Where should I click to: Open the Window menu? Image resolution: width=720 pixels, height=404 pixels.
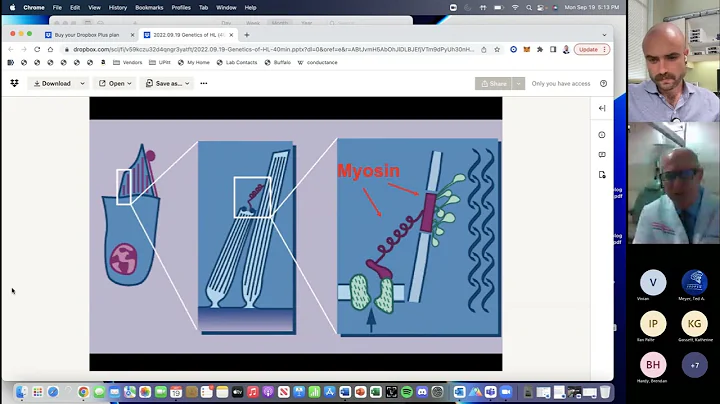(x=226, y=7)
